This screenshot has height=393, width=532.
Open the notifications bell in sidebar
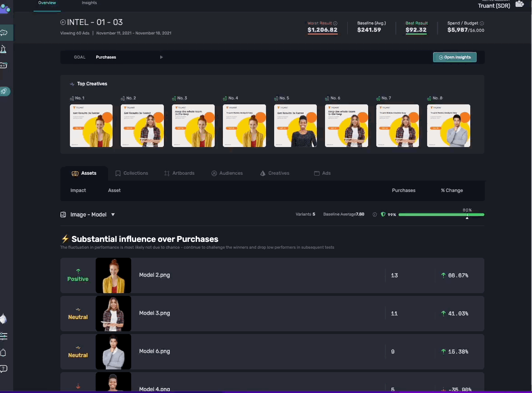[x=4, y=353]
